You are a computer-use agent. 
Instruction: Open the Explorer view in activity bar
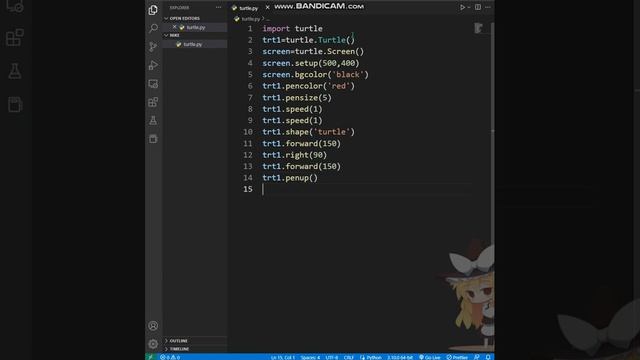point(153,10)
